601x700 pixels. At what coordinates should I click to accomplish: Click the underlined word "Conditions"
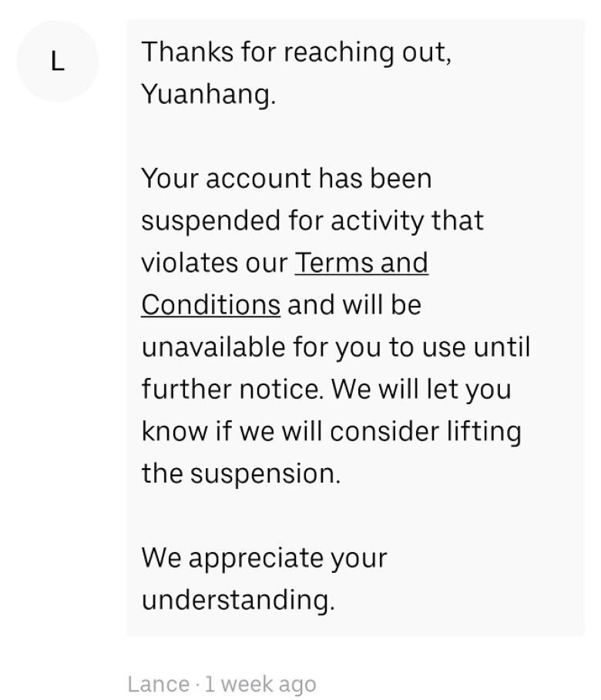210,305
